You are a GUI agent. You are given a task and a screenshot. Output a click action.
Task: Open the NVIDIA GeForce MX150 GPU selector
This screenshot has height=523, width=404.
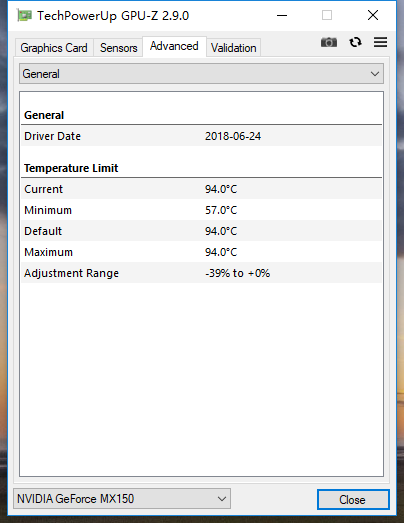tap(122, 499)
